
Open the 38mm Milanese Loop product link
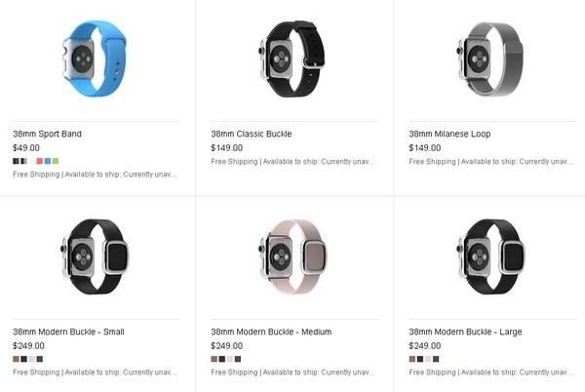coord(449,134)
